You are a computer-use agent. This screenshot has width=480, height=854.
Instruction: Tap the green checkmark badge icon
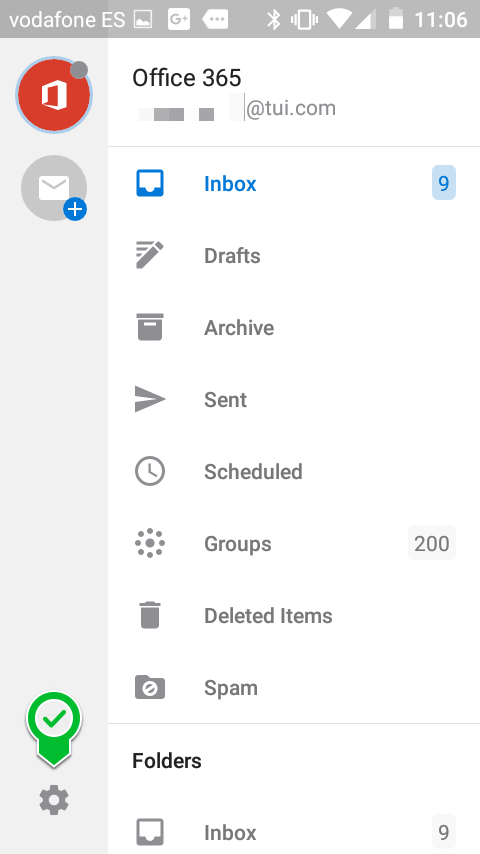pyautogui.click(x=54, y=729)
